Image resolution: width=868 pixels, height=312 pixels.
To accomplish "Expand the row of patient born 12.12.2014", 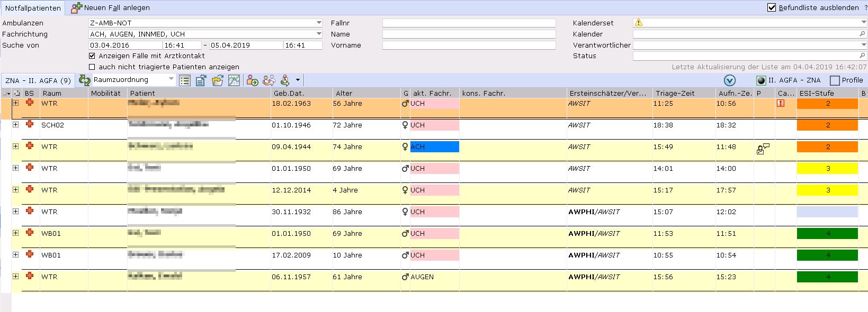I will (x=15, y=189).
